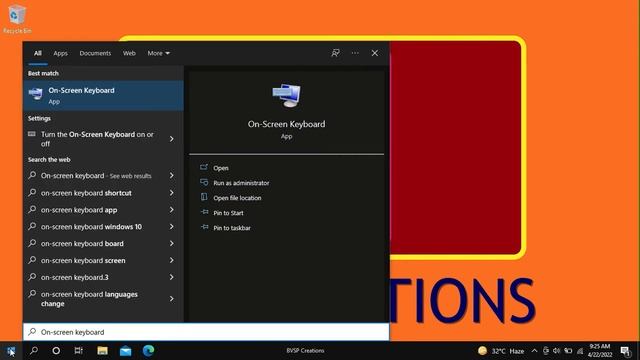Expand arrow next to See web results
The height and width of the screenshot is (360, 640).
[172, 176]
